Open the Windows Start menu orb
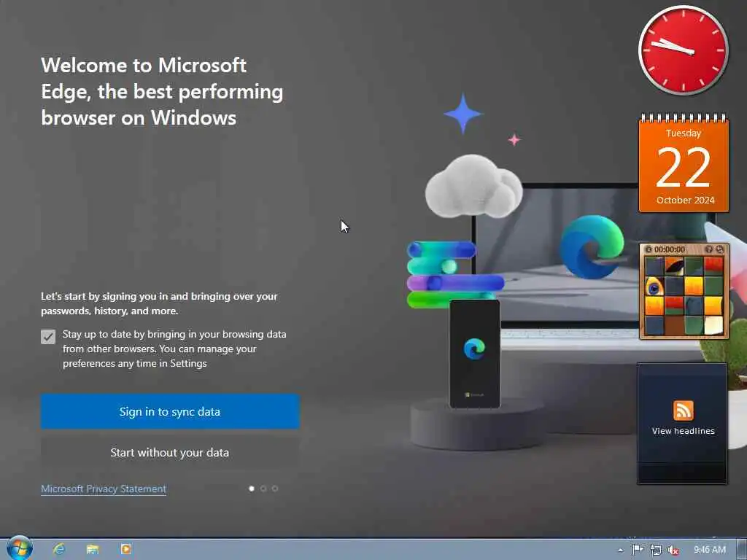Image resolution: width=747 pixels, height=560 pixels. coord(19,548)
